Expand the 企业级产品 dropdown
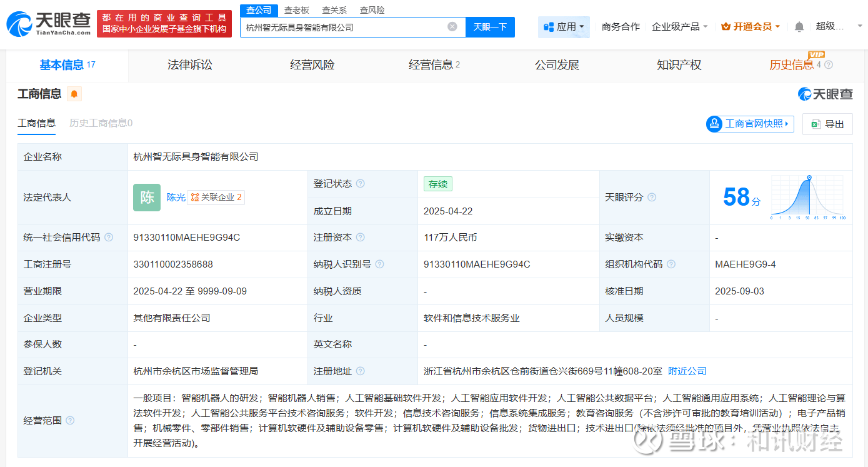 point(680,27)
